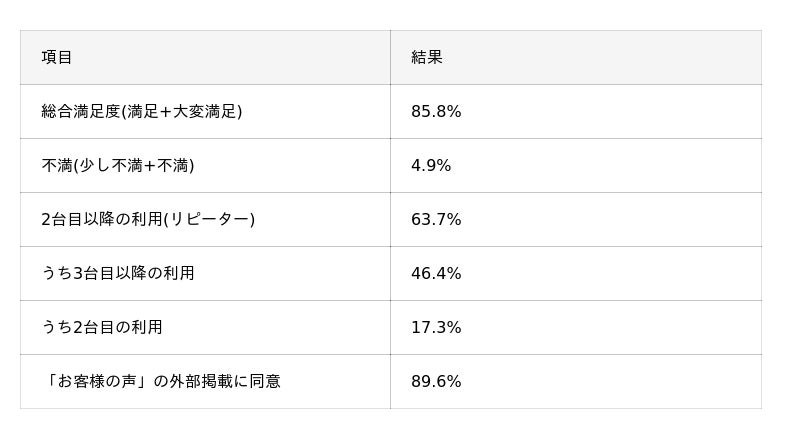Screen dimensions: 800x439
Task: Click the 総合満足度(満足+大変満足) cell
Action: (x=205, y=111)
